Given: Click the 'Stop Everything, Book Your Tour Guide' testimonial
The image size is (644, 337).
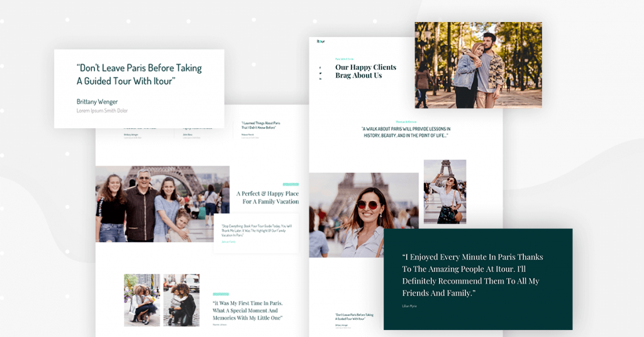Looking at the screenshot, I should [x=255, y=229].
